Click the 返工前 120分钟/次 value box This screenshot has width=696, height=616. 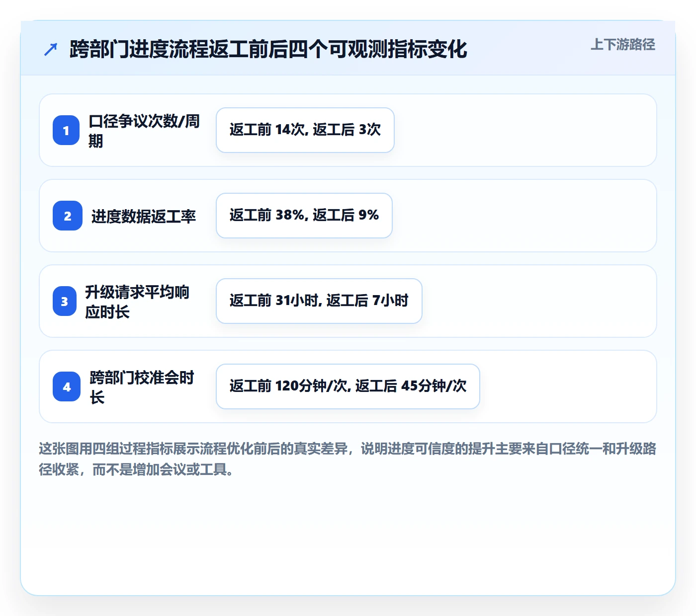(x=348, y=386)
